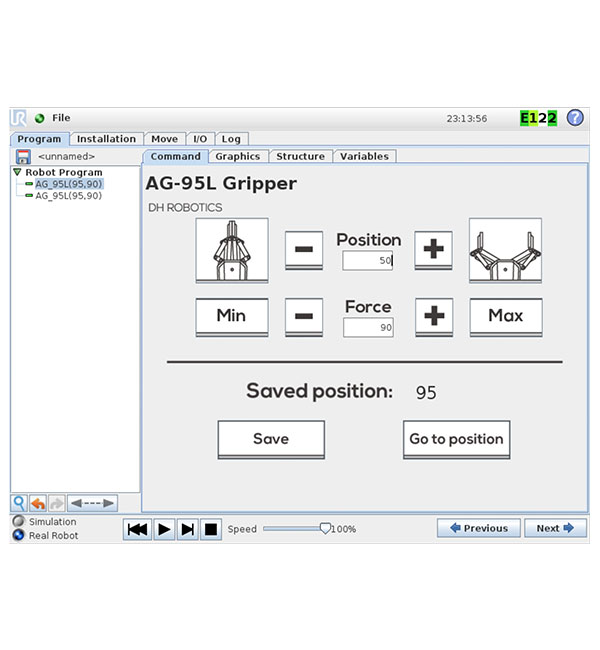Click the saved position value 95
This screenshot has height=650, width=600.
426,393
